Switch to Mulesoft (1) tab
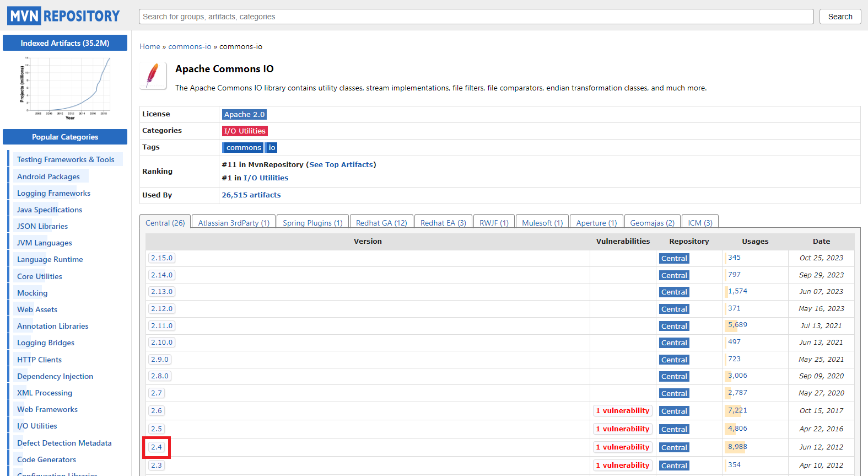 (542, 222)
